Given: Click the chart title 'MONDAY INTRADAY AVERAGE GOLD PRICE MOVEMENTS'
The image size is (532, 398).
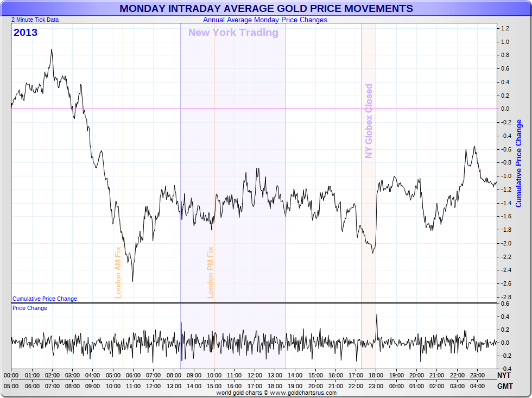Looking at the screenshot, I should (x=266, y=9).
